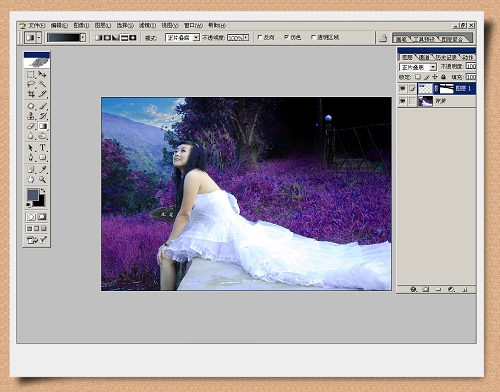Select the Path Selection arrow tool
This screenshot has height=392, width=500.
(x=31, y=147)
